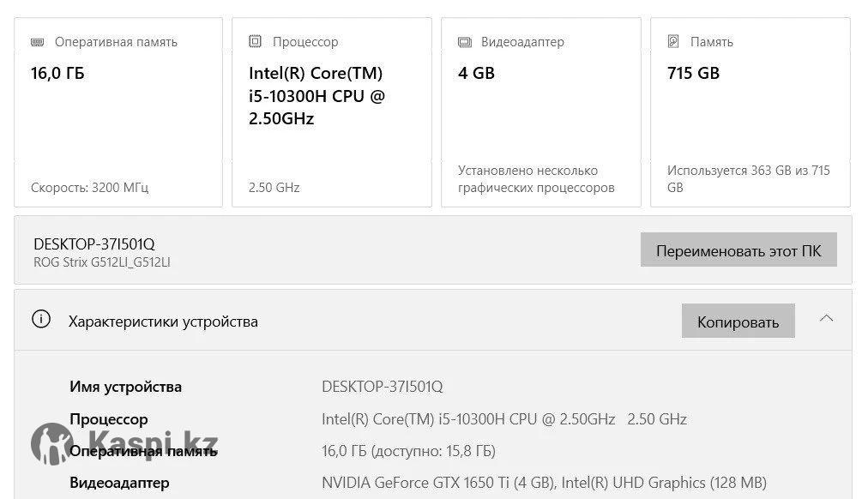Click the 'Характеристики устройства' section header
The width and height of the screenshot is (868, 499).
(163, 322)
